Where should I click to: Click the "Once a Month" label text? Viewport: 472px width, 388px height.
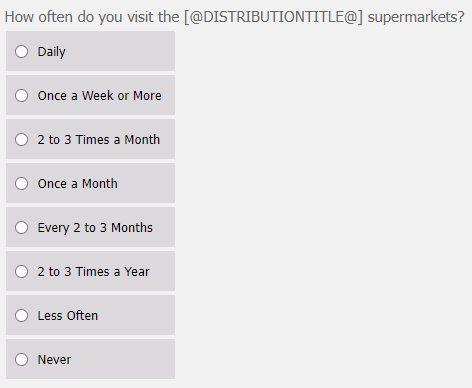coord(77,184)
